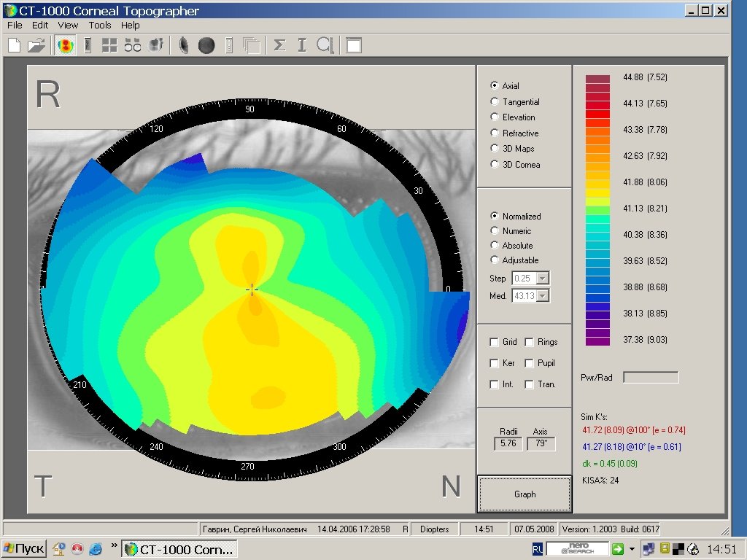Open the File menu
747x560 pixels.
click(x=15, y=26)
